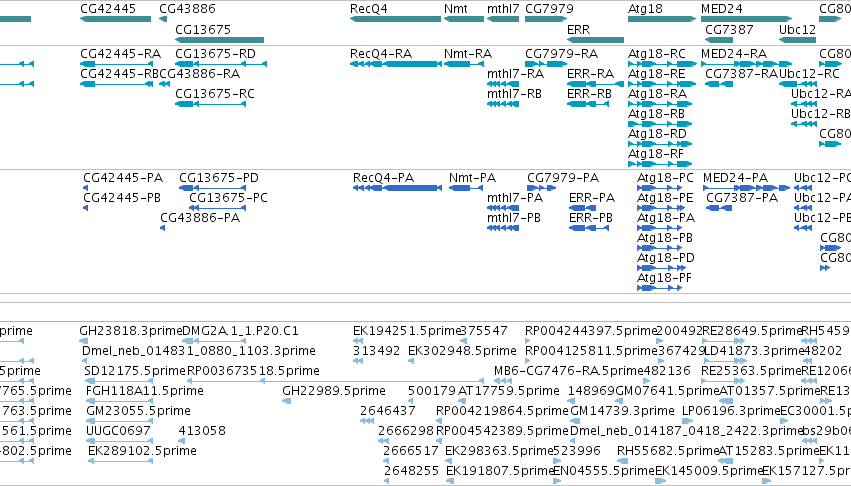Image resolution: width=851 pixels, height=486 pixels.
Task: Select the MB6-CG7476-RA.5prime alignment
Action: 504,381
